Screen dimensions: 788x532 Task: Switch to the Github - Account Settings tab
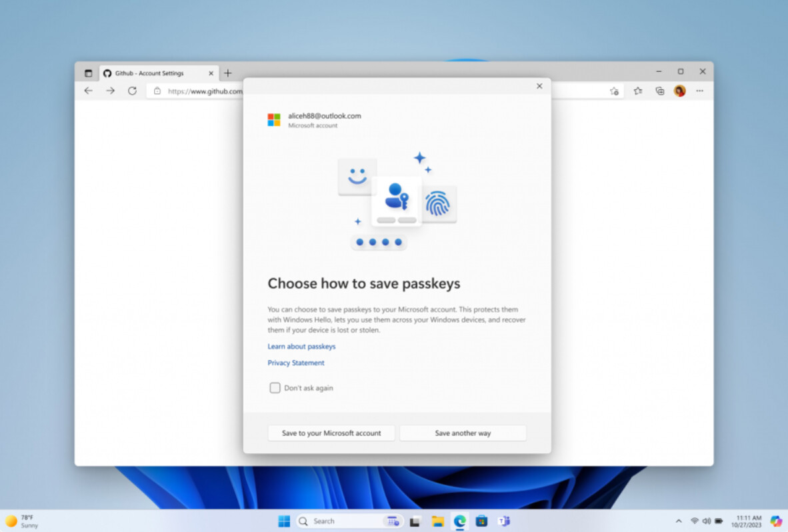[149, 73]
